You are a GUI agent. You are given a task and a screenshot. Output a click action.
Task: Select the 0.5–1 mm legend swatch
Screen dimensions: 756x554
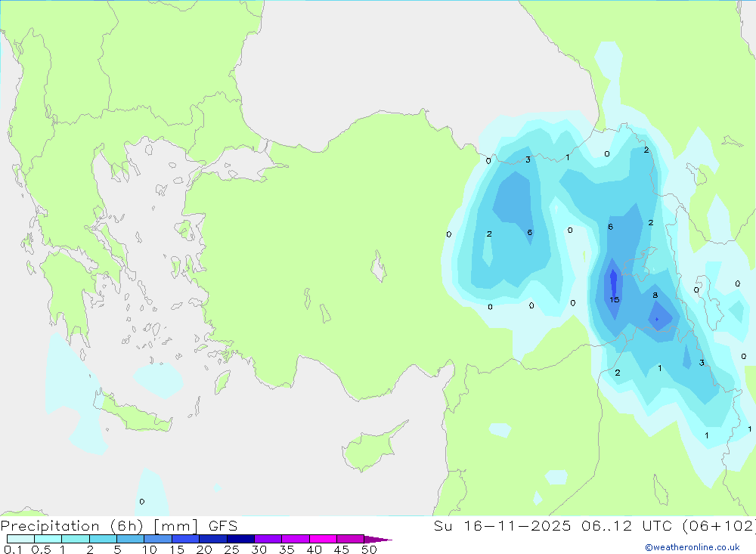48,539
